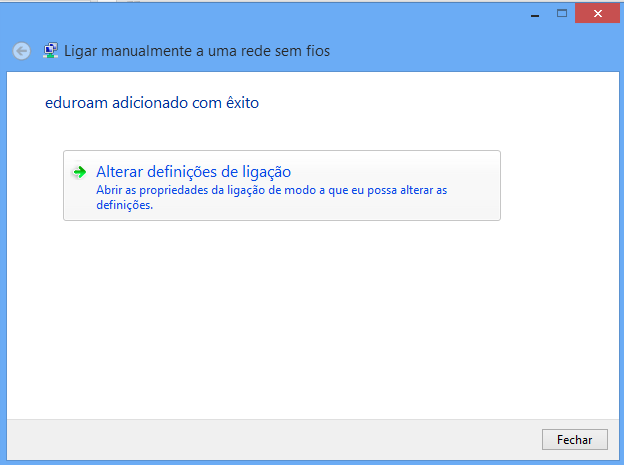Screen dimensions: 624x465
Task: Click blank space inside the option box's right side
Action: coord(474,186)
